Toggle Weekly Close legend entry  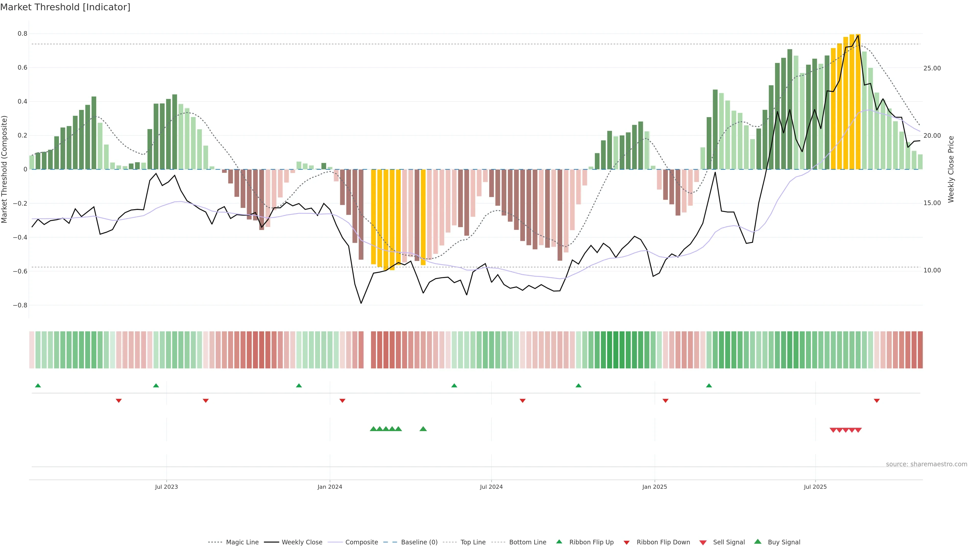point(302,542)
